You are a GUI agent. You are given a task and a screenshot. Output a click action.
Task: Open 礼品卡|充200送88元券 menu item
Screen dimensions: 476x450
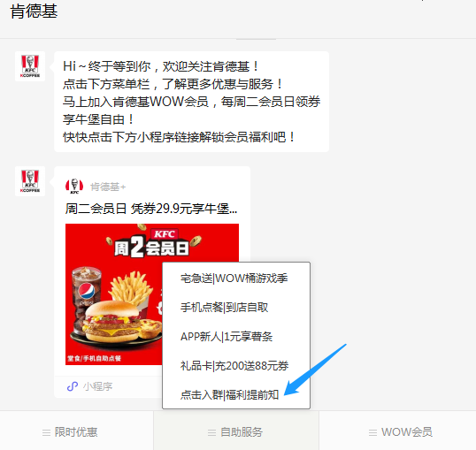click(x=236, y=366)
